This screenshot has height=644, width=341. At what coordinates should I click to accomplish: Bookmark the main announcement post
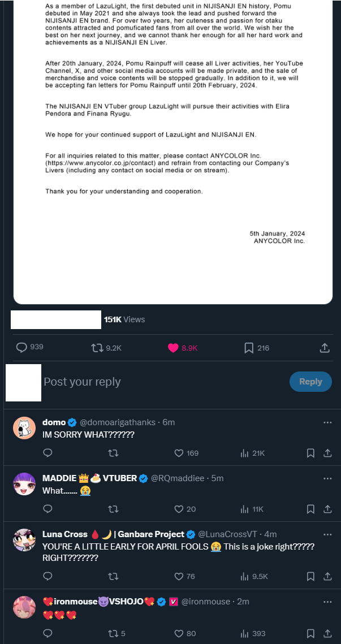click(249, 348)
